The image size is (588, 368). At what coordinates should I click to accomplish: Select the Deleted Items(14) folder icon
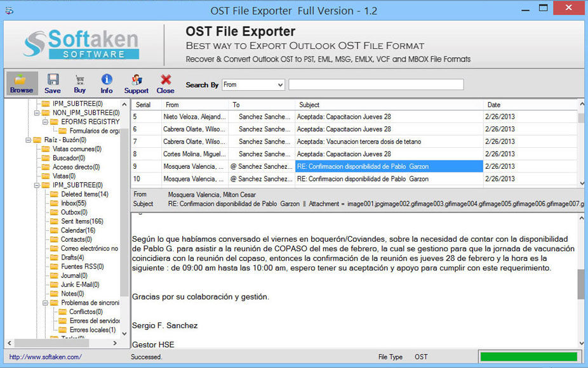pyautogui.click(x=55, y=194)
